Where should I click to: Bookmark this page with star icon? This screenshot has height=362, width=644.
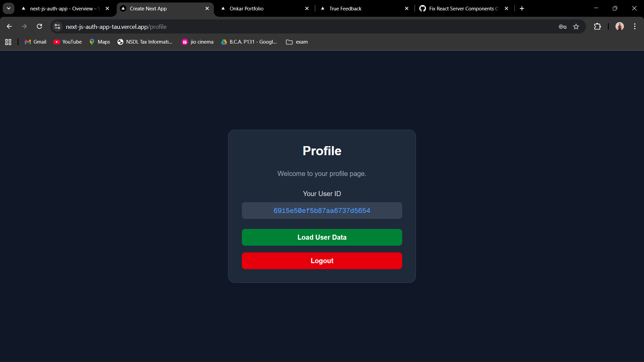click(x=576, y=26)
